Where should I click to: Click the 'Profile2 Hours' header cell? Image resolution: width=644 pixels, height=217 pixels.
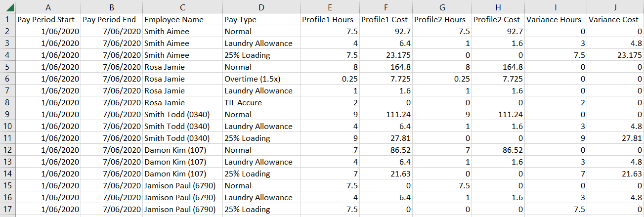tap(442, 20)
